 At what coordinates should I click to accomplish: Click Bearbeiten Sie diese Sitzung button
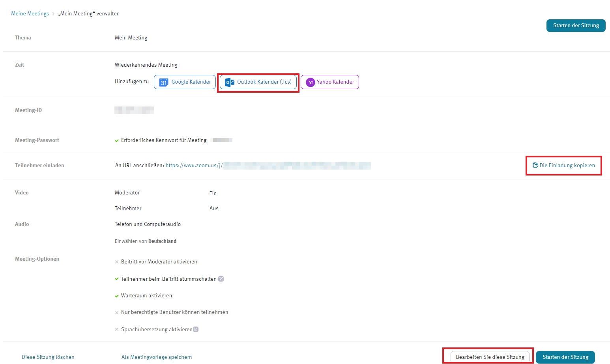tap(490, 357)
